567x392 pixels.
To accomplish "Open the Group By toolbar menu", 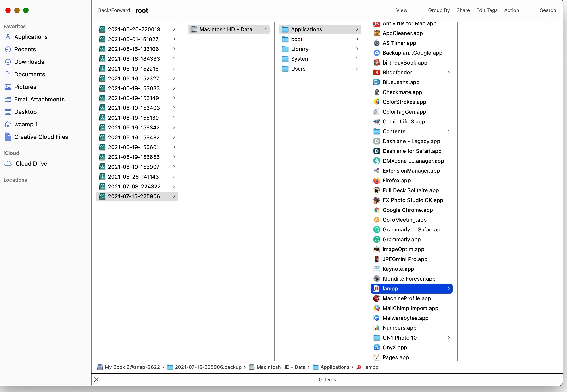I will point(439,10).
